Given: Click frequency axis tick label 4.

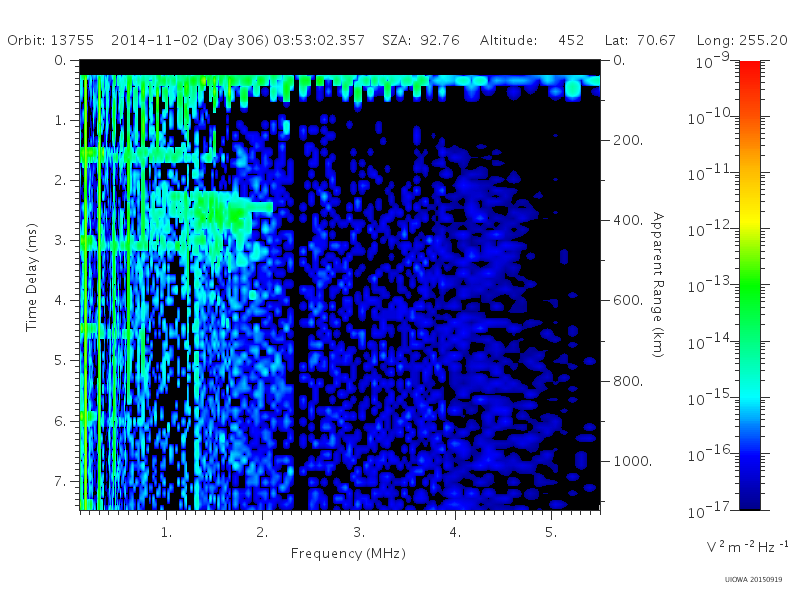Looking at the screenshot, I should [455, 532].
